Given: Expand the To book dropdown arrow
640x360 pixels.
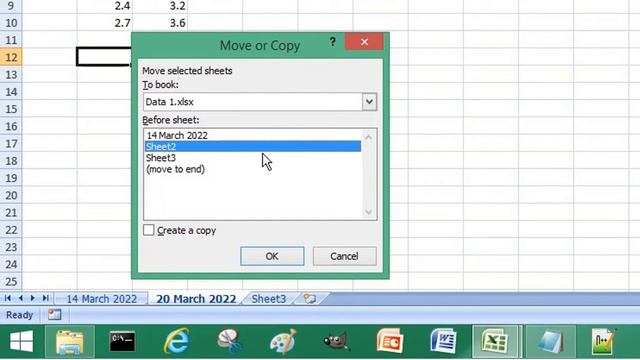Looking at the screenshot, I should [x=369, y=102].
